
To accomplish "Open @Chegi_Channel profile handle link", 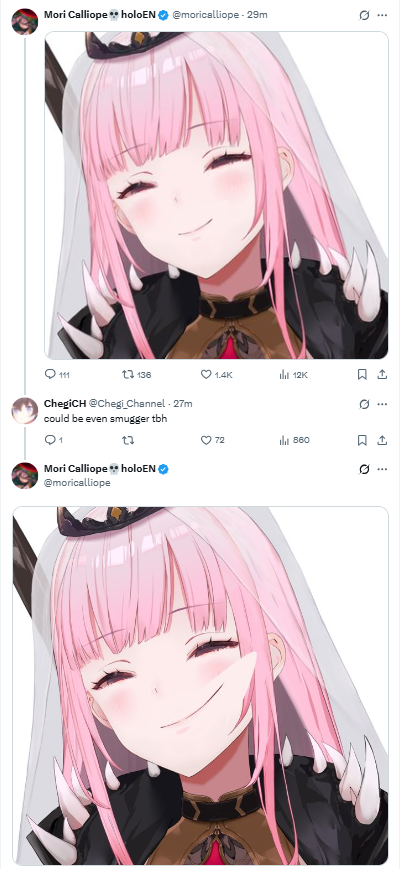I will pos(127,403).
